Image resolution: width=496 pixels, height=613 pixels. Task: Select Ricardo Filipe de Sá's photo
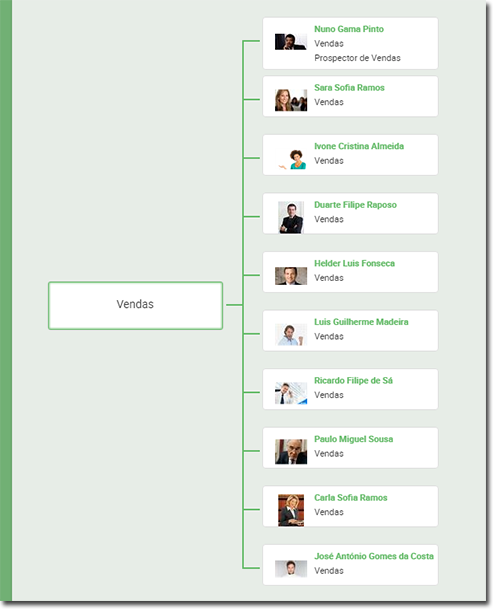pyautogui.click(x=291, y=393)
